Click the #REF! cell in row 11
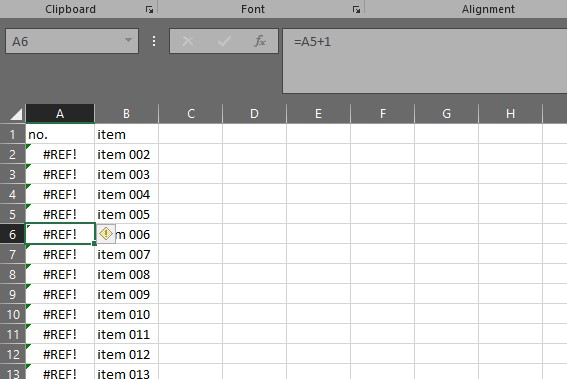567x379 pixels. (x=60, y=334)
